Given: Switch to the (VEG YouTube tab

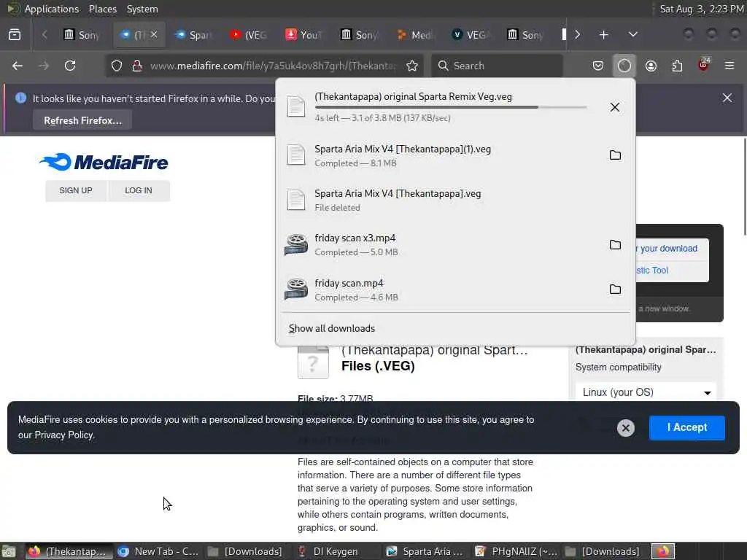Looking at the screenshot, I should (x=248, y=35).
